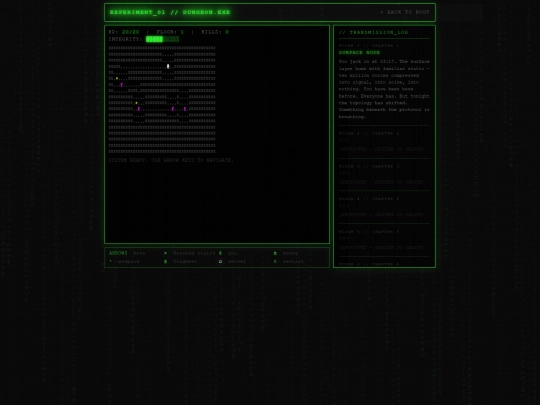Click the 'FLOOR 4 // CHAPTER 4' log entry
This screenshot has height=405, width=540.
[369, 199]
